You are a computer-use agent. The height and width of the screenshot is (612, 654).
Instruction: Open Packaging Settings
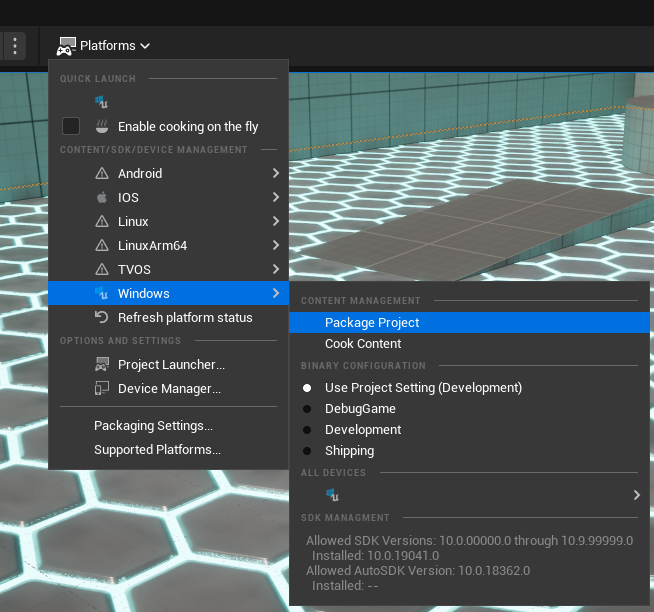(168, 426)
